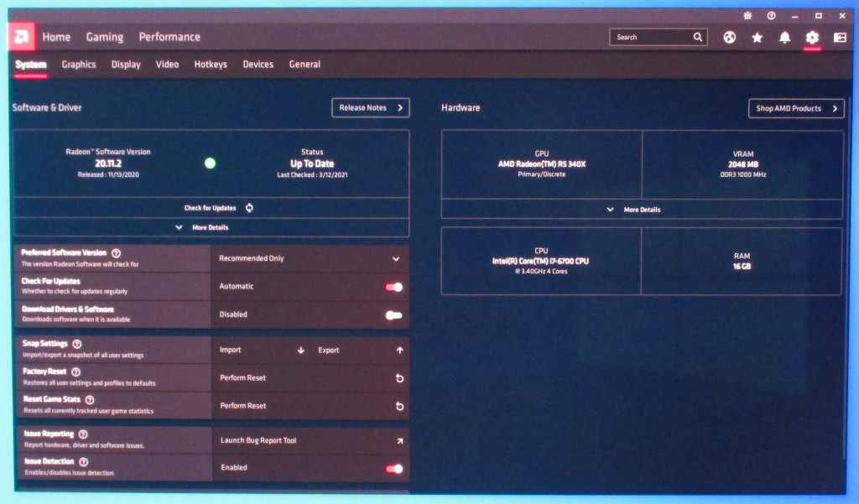This screenshot has height=504, width=859.
Task: Click the RAM 16 GB value
Action: (742, 266)
